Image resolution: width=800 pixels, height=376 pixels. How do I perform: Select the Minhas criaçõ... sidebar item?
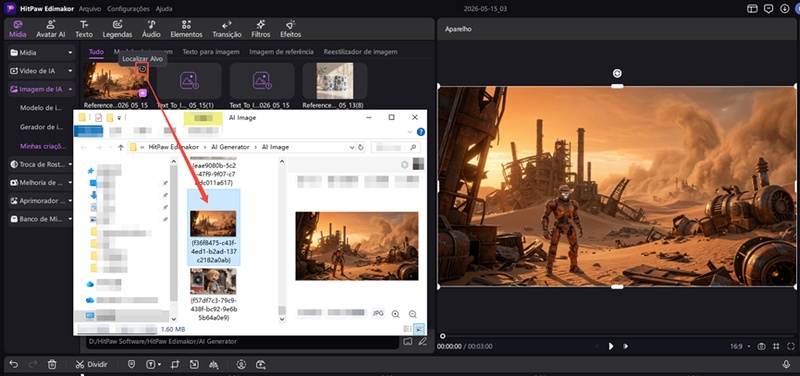pos(43,146)
